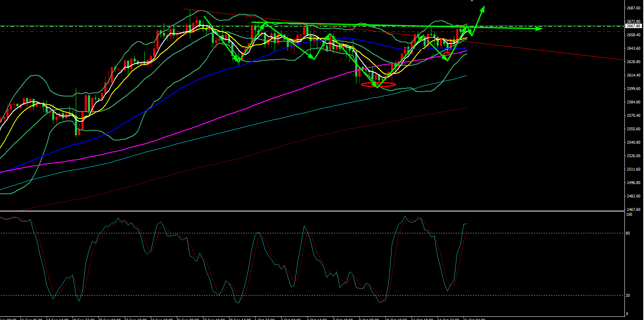Click the 2496.80 price axis label
This screenshot has width=644, height=320.
pyautogui.click(x=633, y=183)
